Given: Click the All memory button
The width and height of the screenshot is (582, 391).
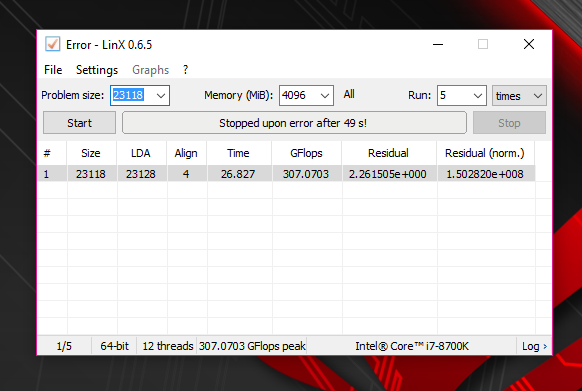Looking at the screenshot, I should pos(349,94).
